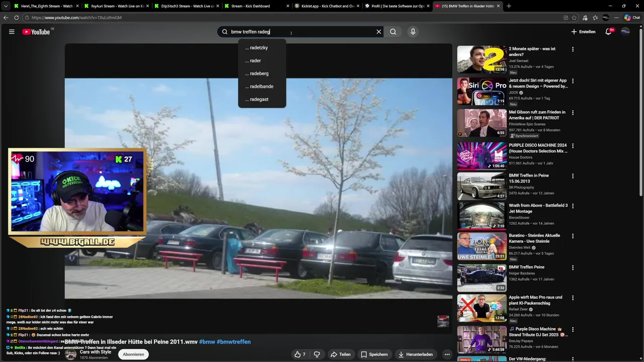The width and height of the screenshot is (644, 362).
Task: Open options menu for Mel Gibson video
Action: tap(573, 113)
